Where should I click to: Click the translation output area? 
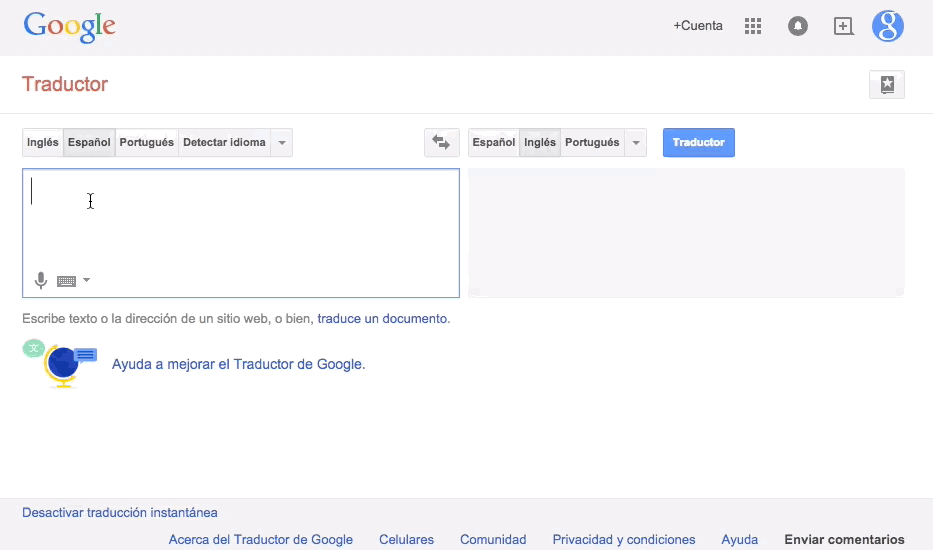tap(686, 232)
